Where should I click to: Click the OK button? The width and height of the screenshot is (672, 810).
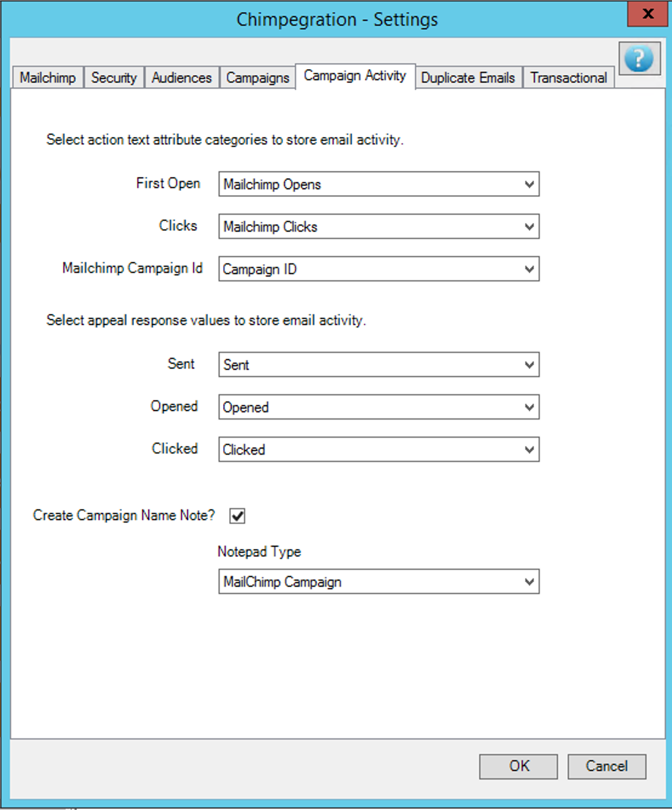point(519,766)
